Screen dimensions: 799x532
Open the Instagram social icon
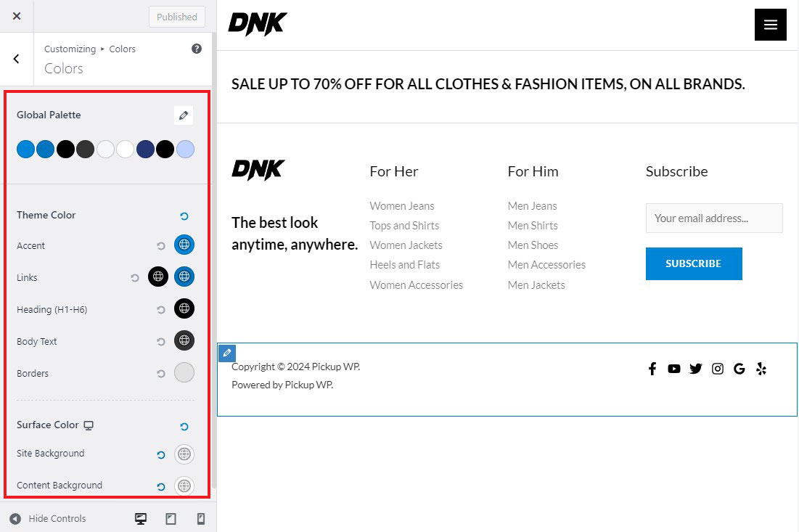tap(718, 369)
